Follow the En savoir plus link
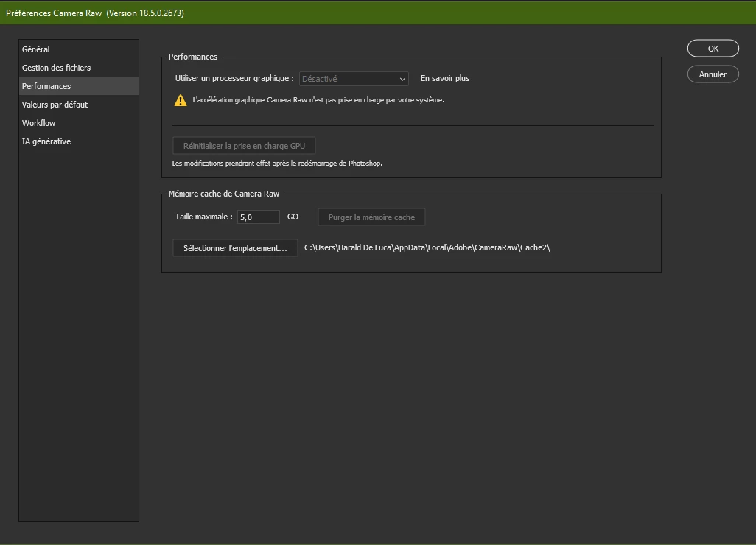Image resolution: width=756 pixels, height=545 pixels. coord(444,78)
